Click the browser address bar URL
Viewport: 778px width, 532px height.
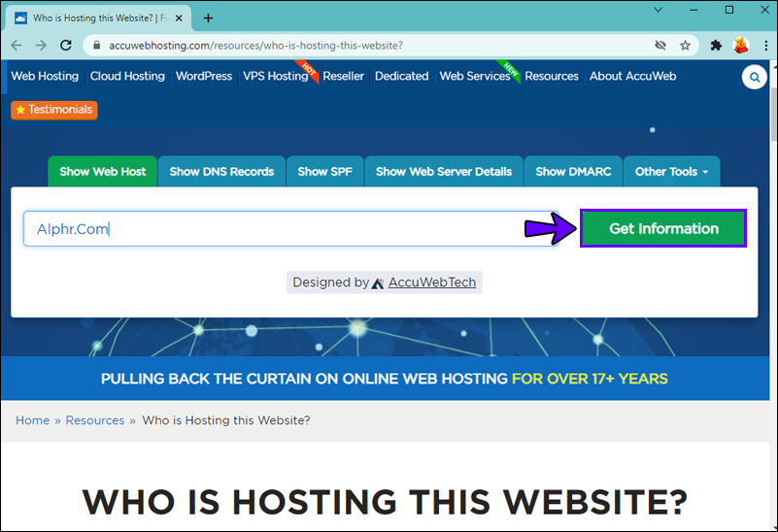255,46
